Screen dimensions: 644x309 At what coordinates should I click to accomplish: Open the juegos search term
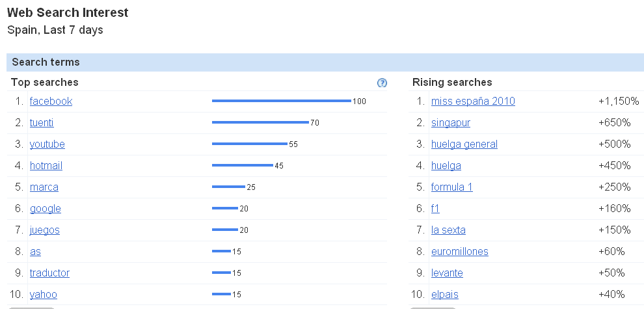tap(45, 230)
